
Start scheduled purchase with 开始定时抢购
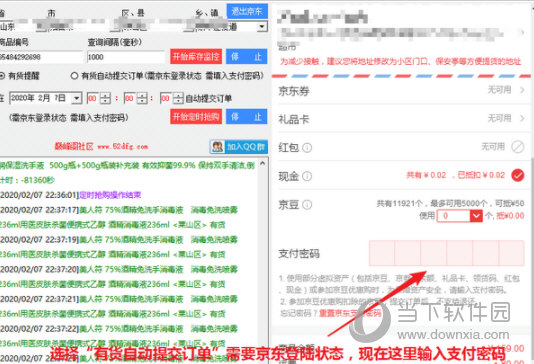coord(196,116)
